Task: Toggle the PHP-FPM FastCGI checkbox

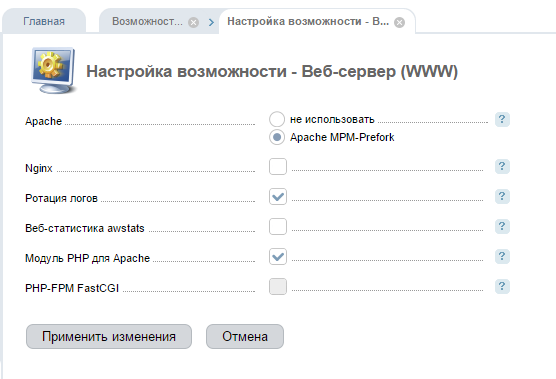Action: [x=278, y=286]
